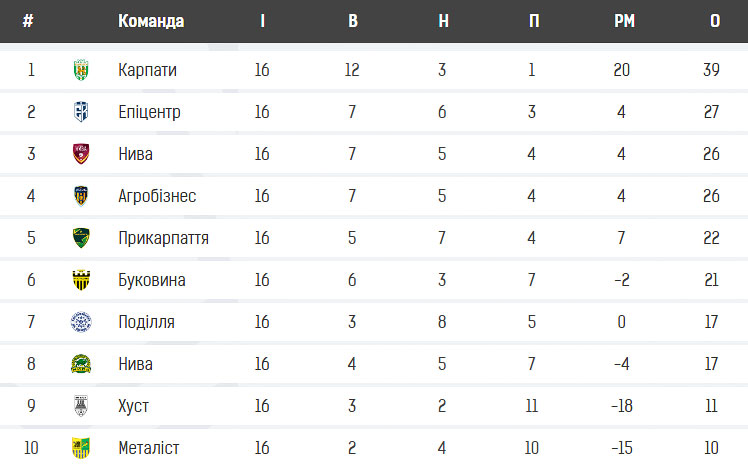748x467 pixels.
Task: Click the Епіцентр club crest icon
Action: [x=81, y=112]
